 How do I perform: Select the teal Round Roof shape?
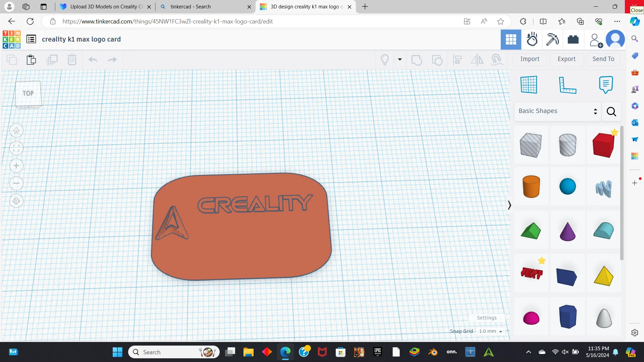pyautogui.click(x=604, y=231)
